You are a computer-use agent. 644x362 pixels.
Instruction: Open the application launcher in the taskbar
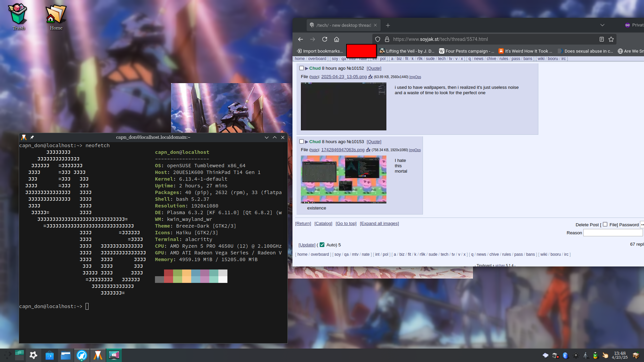point(7,355)
